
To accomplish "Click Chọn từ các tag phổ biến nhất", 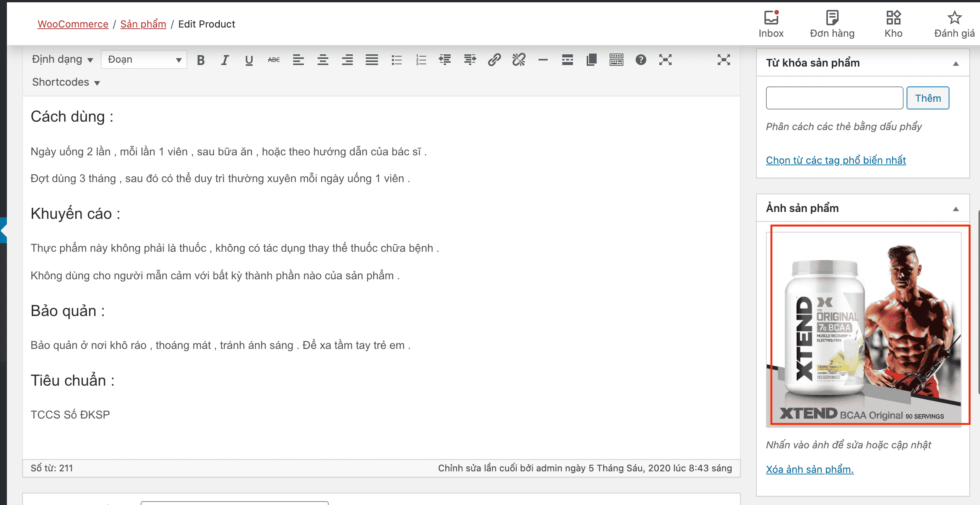I will click(836, 160).
